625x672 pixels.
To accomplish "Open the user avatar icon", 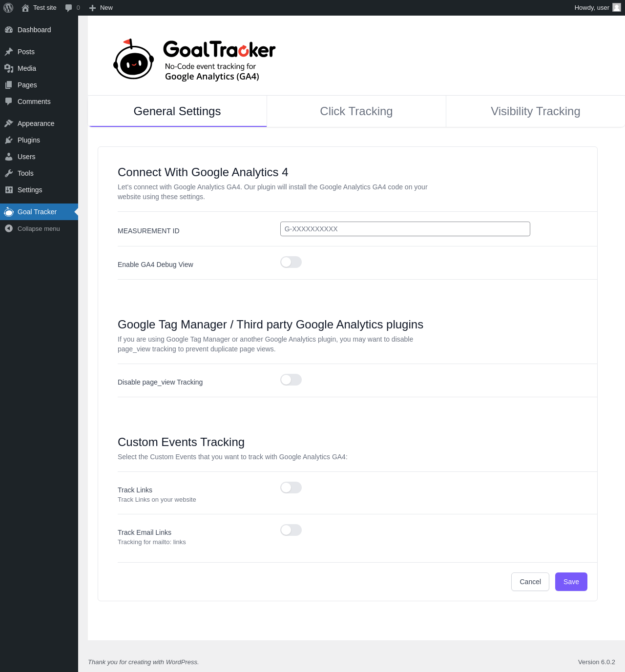I will coord(617,7).
